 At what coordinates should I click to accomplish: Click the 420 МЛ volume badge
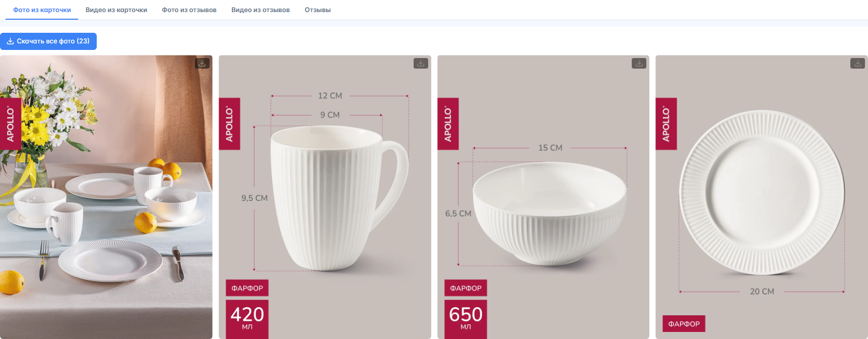247,318
